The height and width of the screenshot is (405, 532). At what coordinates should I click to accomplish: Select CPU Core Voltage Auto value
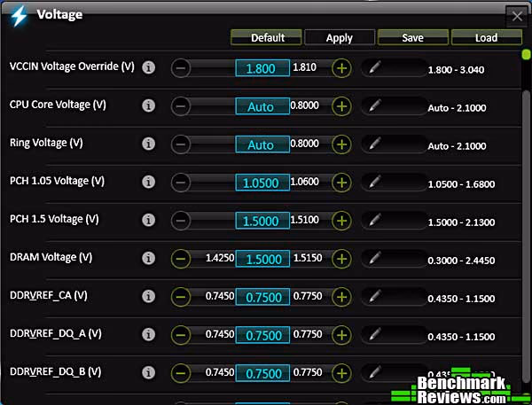262,106
